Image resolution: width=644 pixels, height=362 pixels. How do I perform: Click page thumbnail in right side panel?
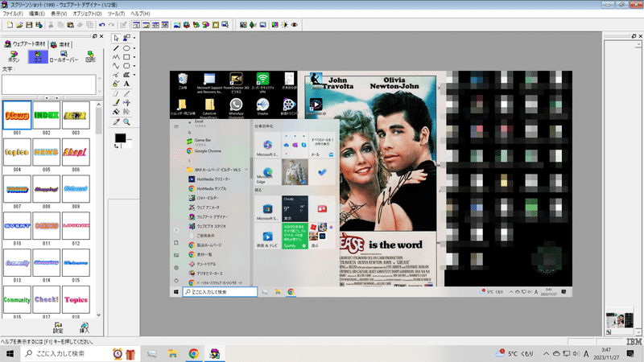(619, 320)
